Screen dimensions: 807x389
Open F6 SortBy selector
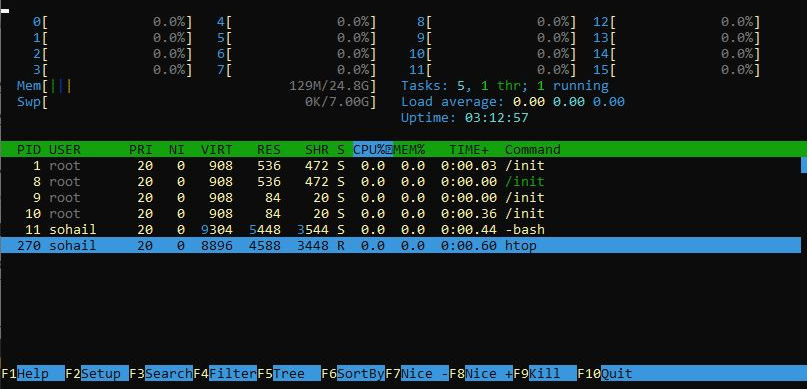[353, 374]
